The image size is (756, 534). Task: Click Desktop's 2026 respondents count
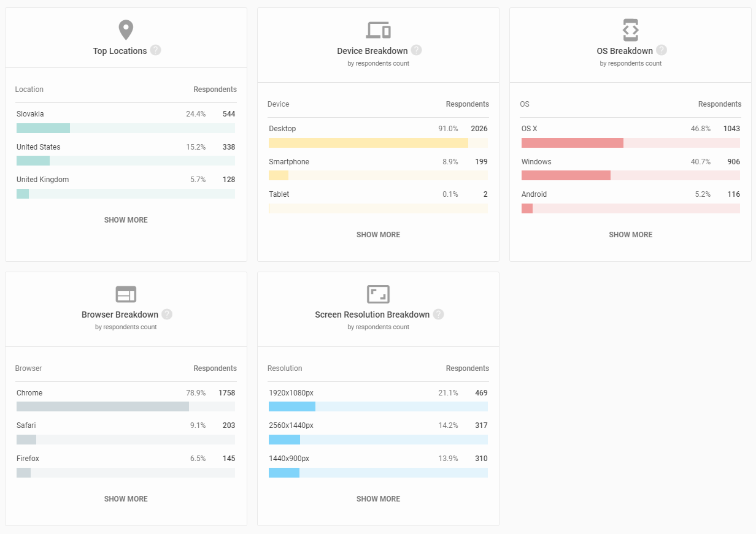479,129
